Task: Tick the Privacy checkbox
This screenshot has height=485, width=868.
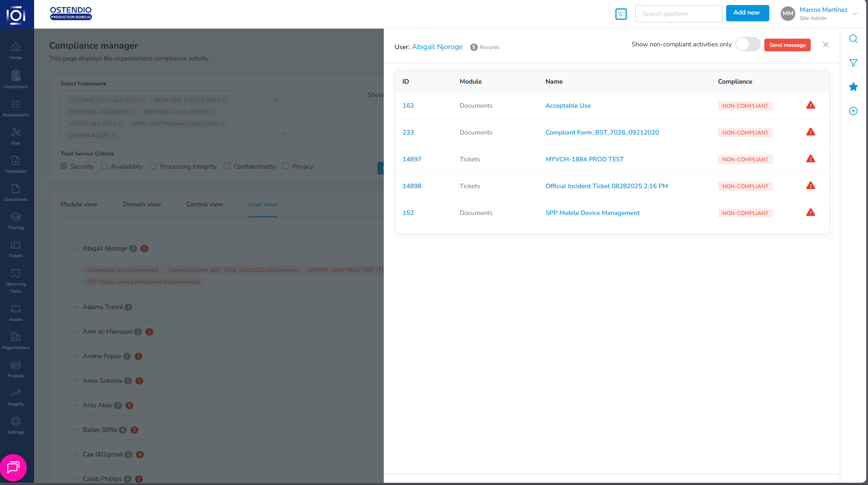Action: (x=286, y=166)
